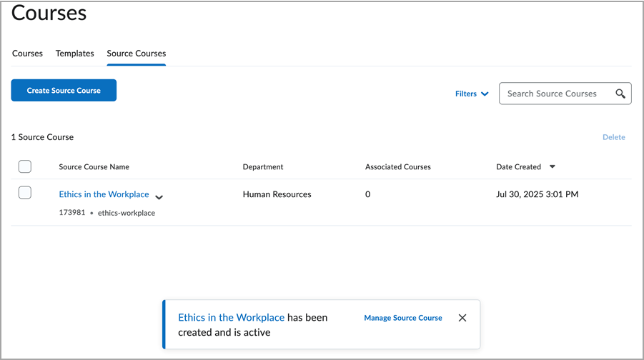
Task: Click the magnifying glass search icon
Action: [620, 94]
